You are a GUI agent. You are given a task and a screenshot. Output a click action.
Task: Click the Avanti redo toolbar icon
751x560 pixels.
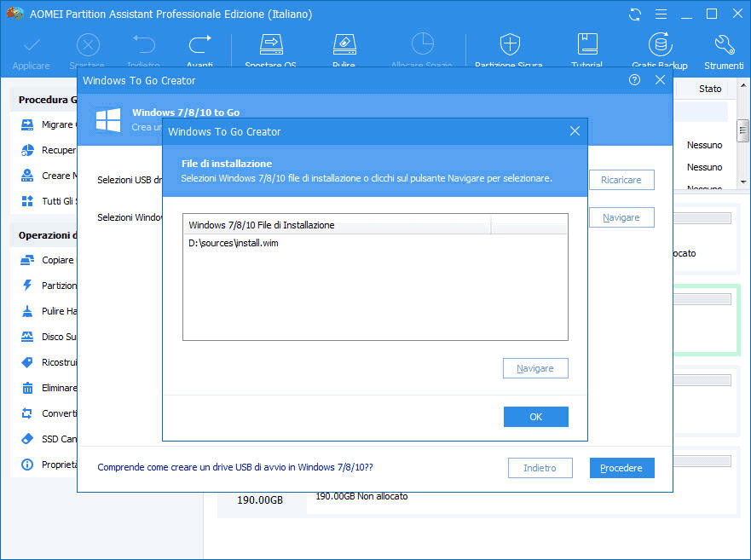click(x=199, y=44)
